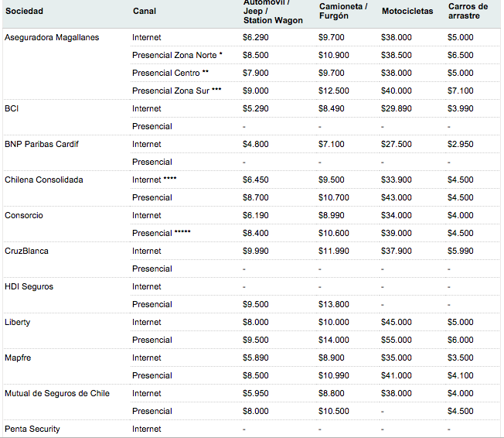
Task: Click the $4.100 carros de arrastre price
Action: 460,375
